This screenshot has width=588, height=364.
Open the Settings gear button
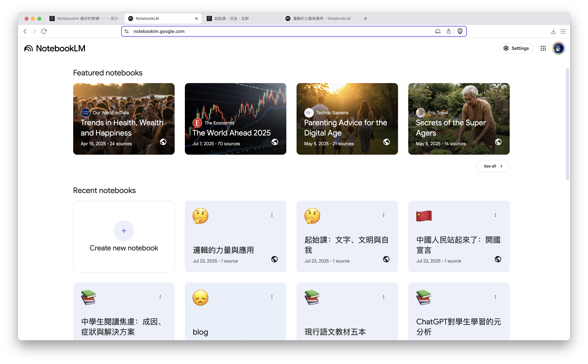(x=517, y=48)
